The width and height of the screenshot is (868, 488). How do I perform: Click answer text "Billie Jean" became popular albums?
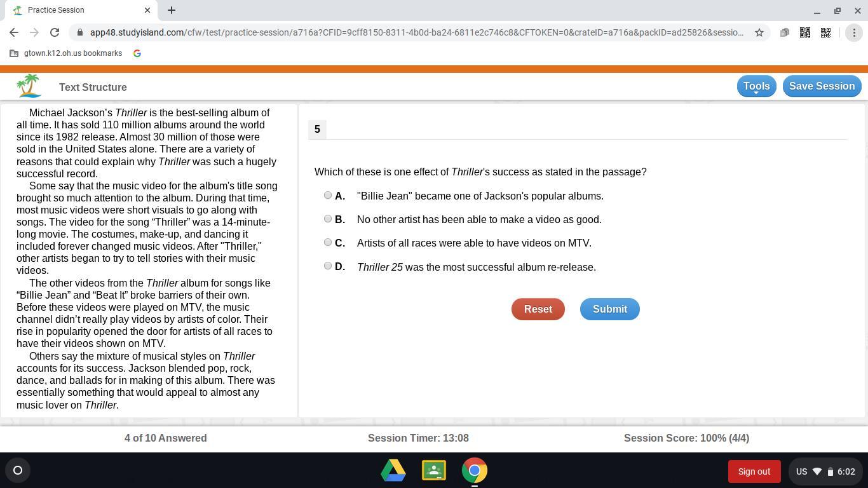(x=480, y=196)
